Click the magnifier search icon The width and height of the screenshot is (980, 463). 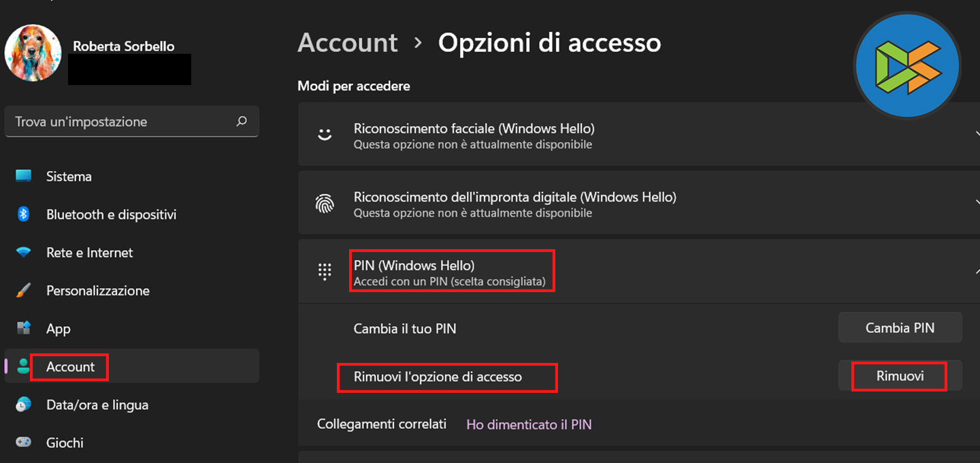[x=241, y=122]
